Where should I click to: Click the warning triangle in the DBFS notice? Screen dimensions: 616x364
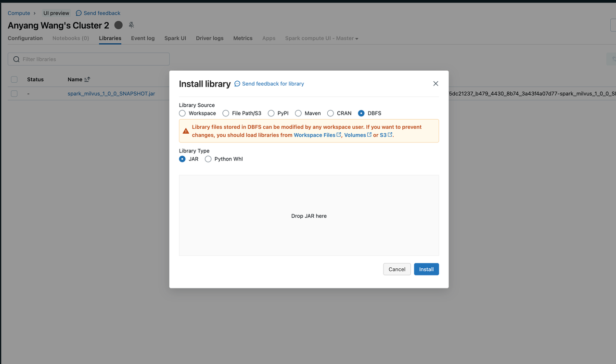pyautogui.click(x=186, y=130)
